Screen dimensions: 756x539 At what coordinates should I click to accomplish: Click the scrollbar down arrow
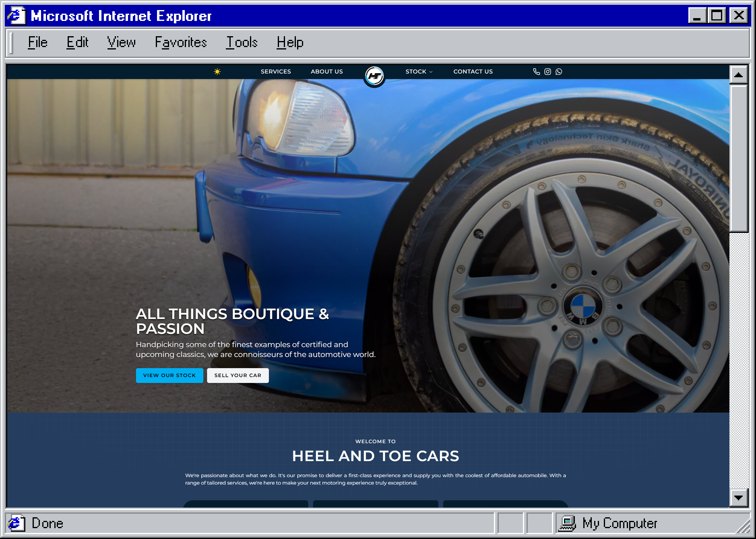pyautogui.click(x=738, y=498)
